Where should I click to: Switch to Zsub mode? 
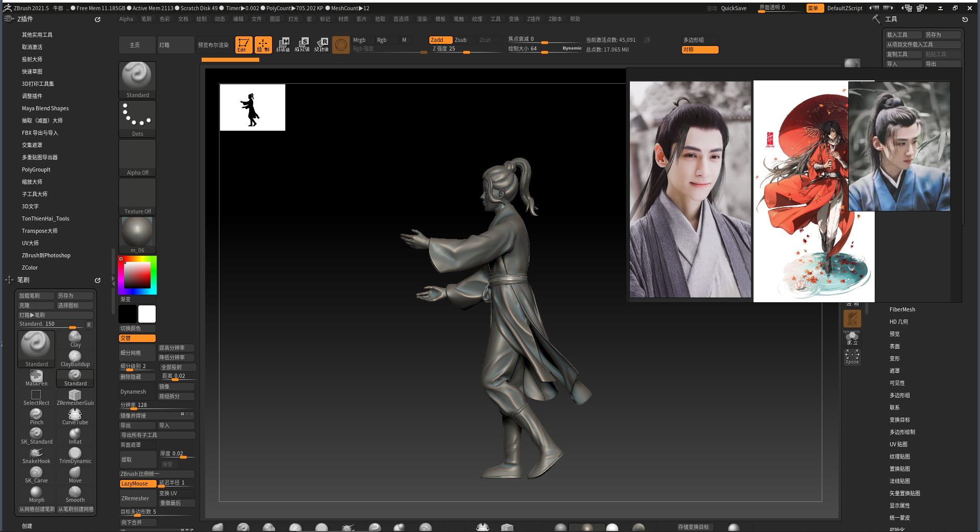coord(464,40)
